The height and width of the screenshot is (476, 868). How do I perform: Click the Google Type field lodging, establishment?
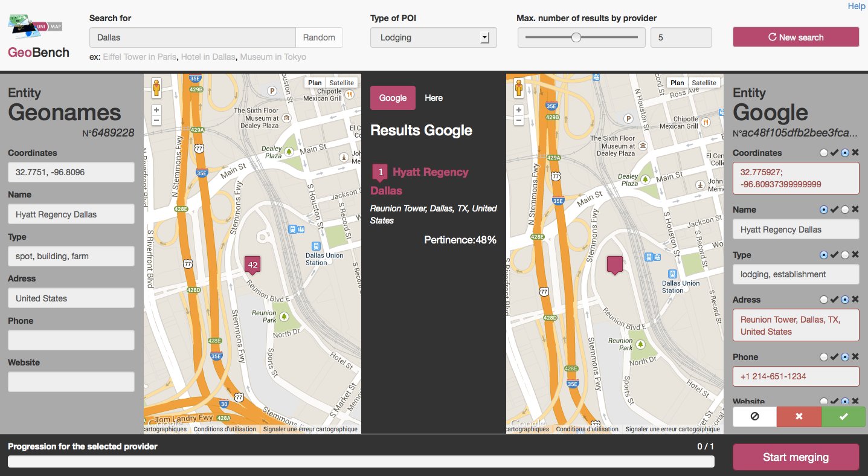click(x=796, y=274)
